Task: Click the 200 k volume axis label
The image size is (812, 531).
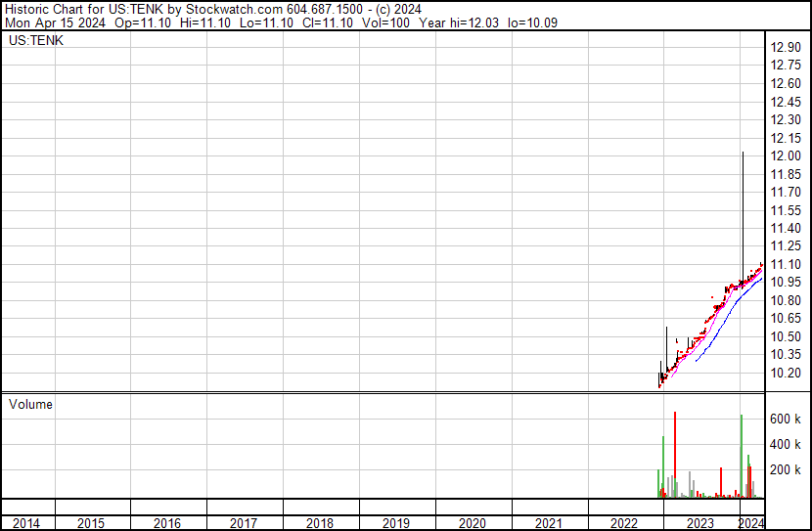Action: (x=786, y=469)
